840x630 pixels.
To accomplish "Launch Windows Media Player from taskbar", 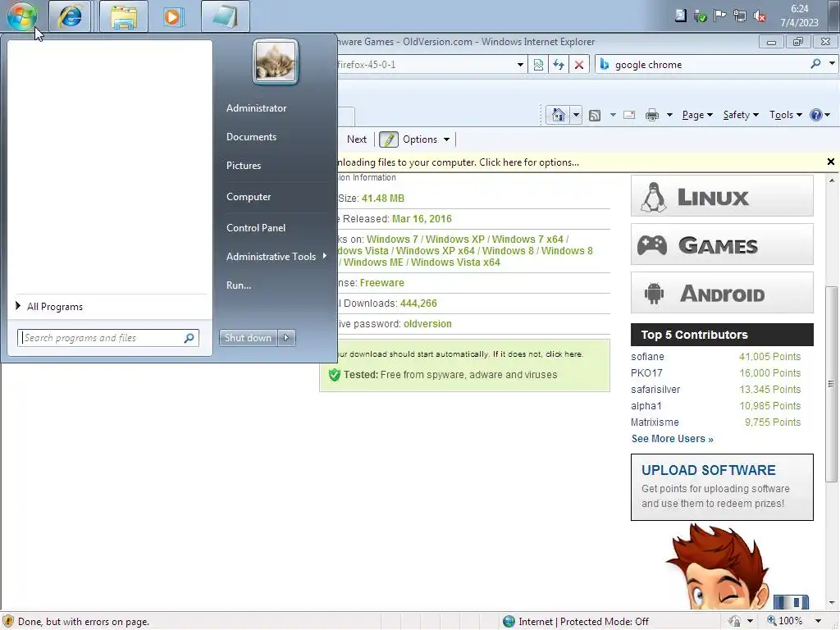I will [x=172, y=16].
